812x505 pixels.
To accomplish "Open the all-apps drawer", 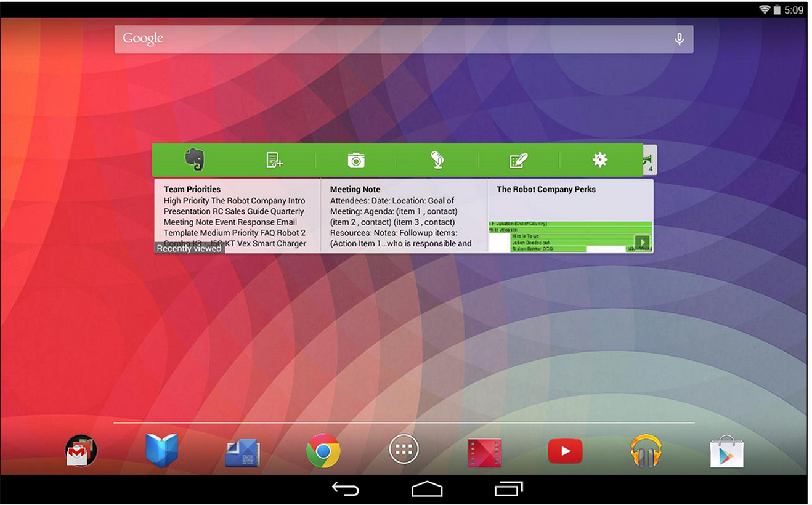I will (404, 451).
